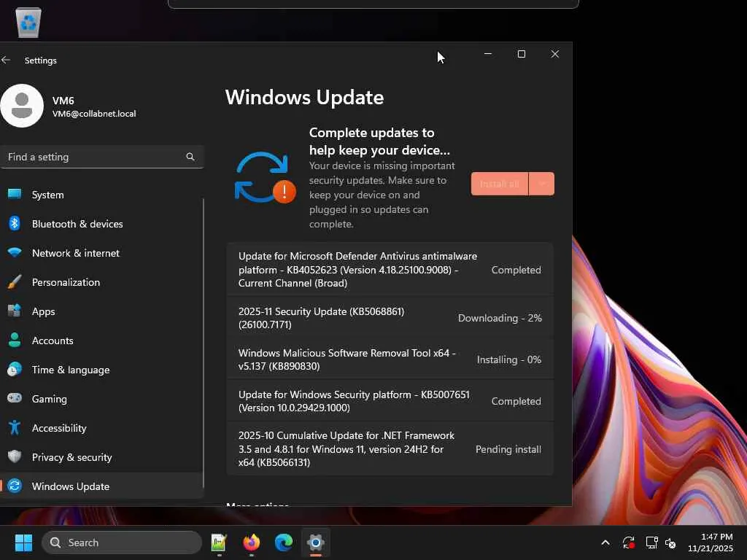The height and width of the screenshot is (560, 747).
Task: Click the Accounts person icon
Action: point(15,340)
